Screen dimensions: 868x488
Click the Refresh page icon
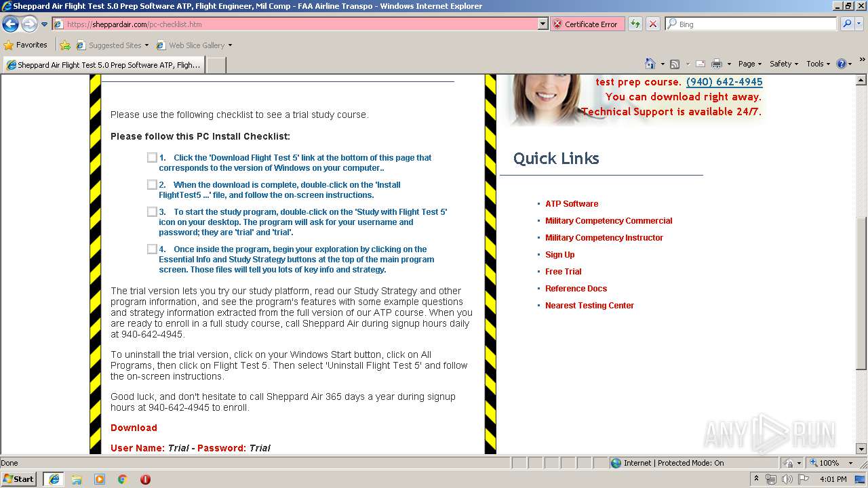tap(635, 24)
